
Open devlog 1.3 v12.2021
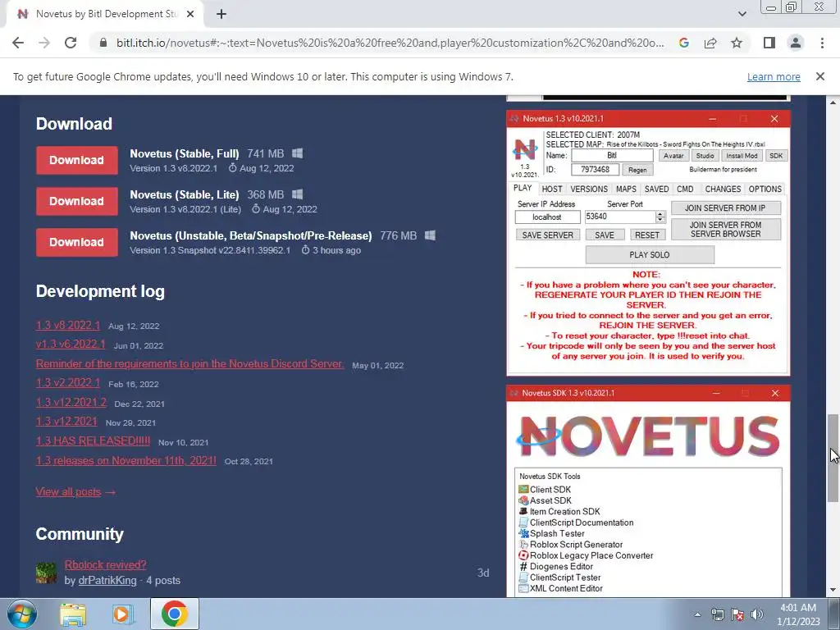66,422
